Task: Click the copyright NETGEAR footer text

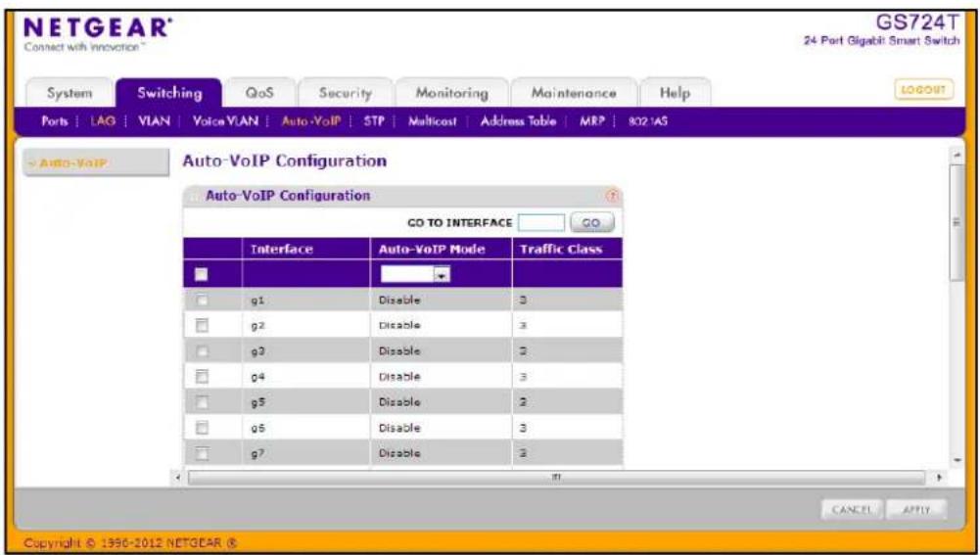Action: 130,542
